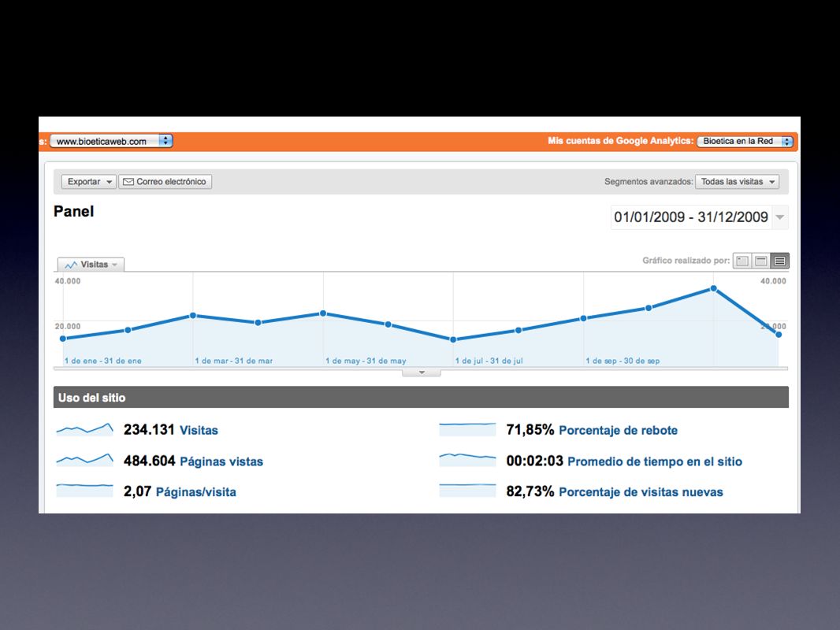The width and height of the screenshot is (840, 630).
Task: Open the Exportar dropdown button
Action: [88, 181]
